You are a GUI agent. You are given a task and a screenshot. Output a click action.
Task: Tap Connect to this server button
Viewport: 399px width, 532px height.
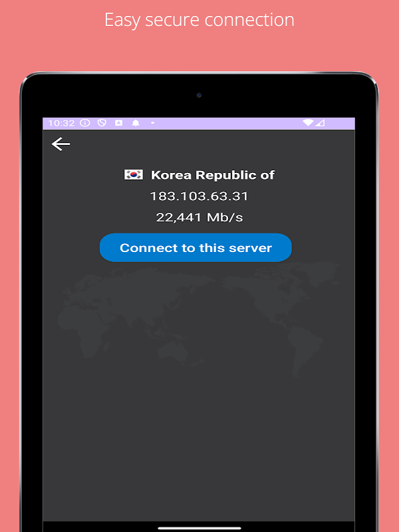196,247
